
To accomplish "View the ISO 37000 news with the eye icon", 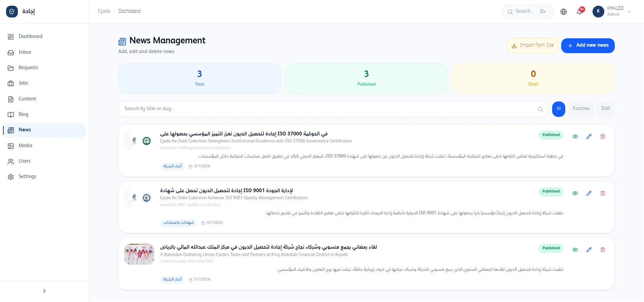I will [575, 136].
